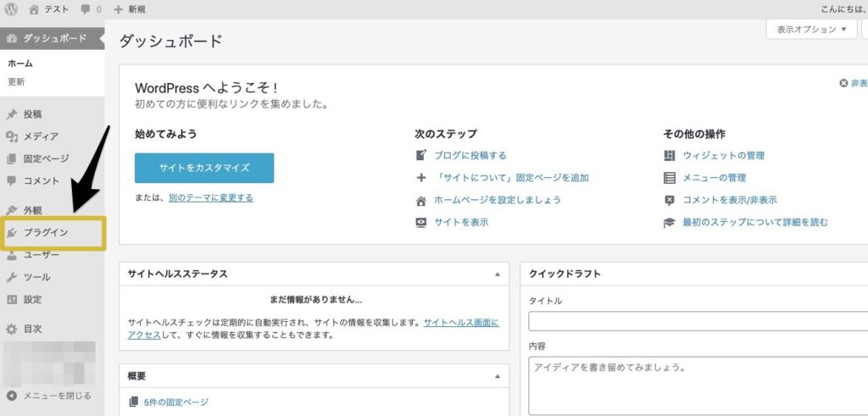Open the ブログに投稿する link
The height and width of the screenshot is (416, 868).
point(470,155)
